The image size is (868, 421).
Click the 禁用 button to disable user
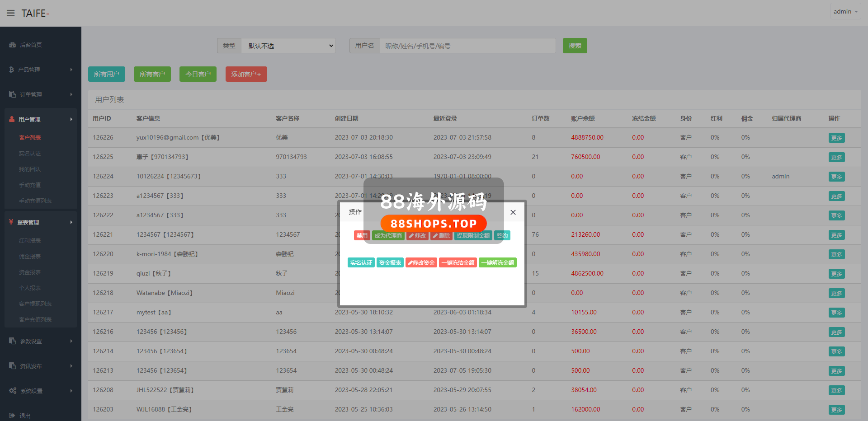(x=362, y=235)
